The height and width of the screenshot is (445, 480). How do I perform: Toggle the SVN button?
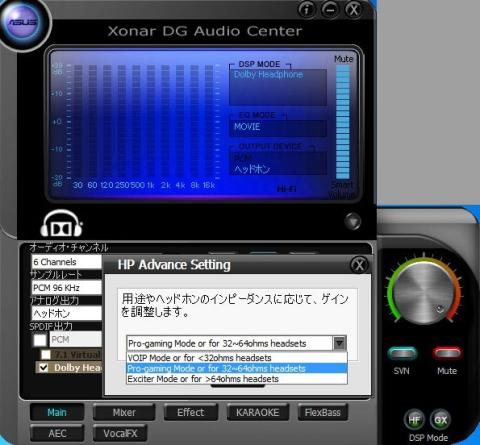(402, 353)
